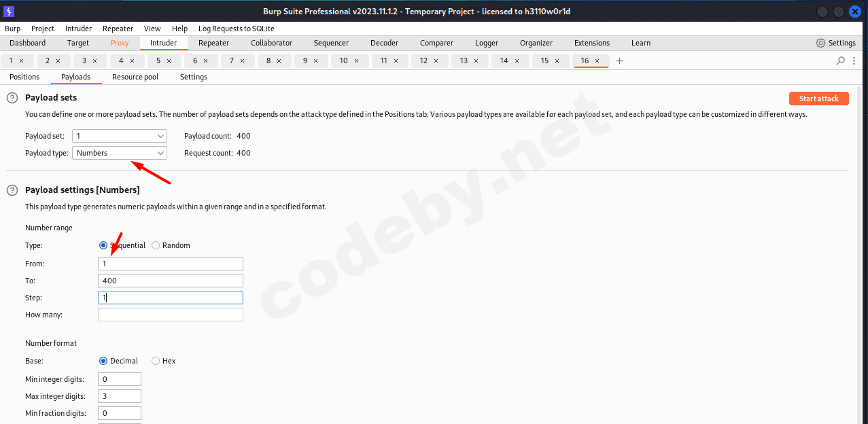
Task: Open the Repeater menu in menu bar
Action: pos(118,29)
